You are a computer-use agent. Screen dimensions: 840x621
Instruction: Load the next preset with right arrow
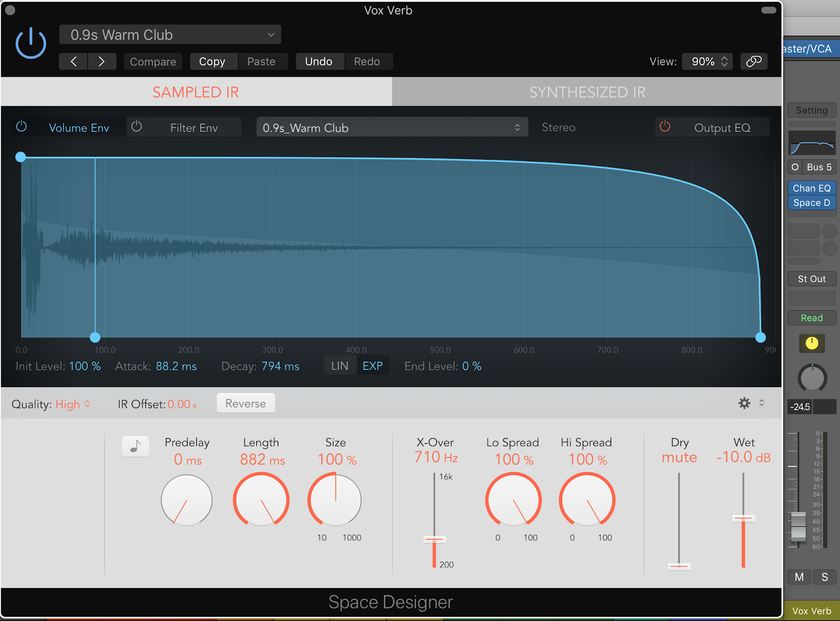click(102, 61)
